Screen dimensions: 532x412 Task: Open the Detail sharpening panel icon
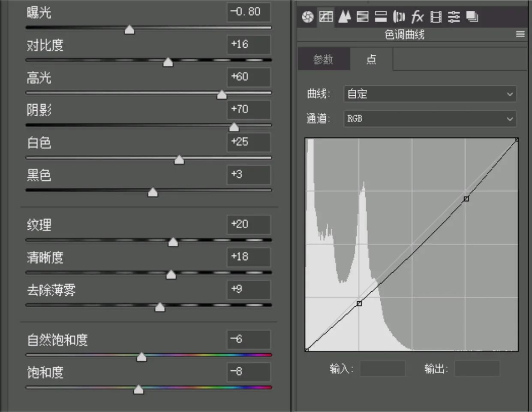coord(344,17)
